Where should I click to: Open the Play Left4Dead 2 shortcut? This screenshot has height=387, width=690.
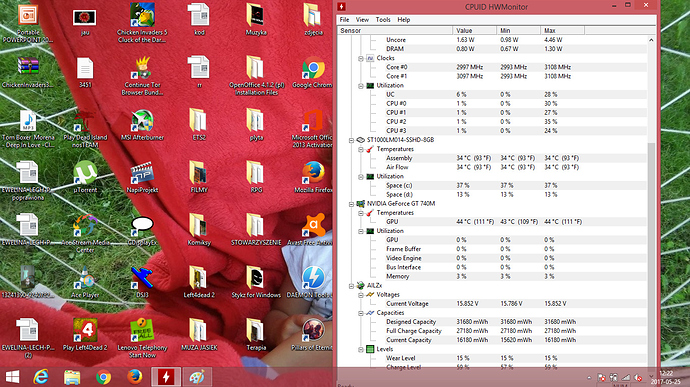click(x=85, y=335)
